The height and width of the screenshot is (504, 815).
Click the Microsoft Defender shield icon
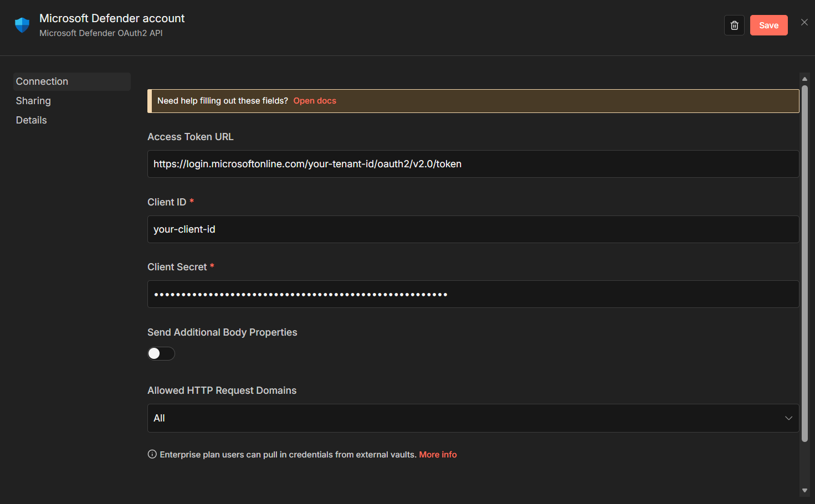(22, 25)
